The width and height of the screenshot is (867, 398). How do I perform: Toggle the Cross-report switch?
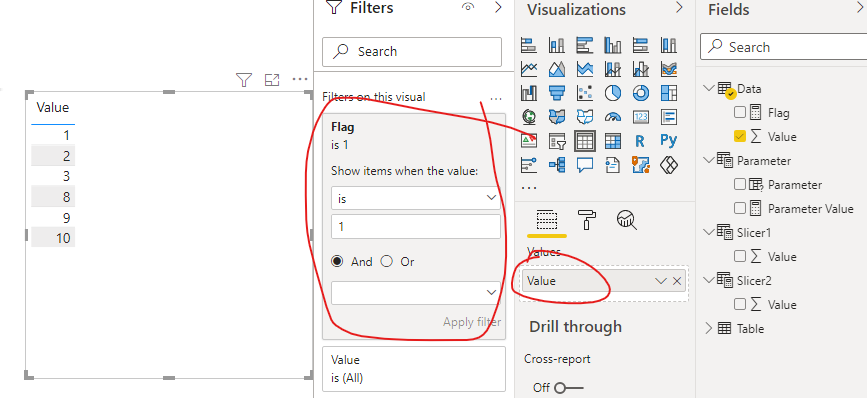[x=568, y=388]
